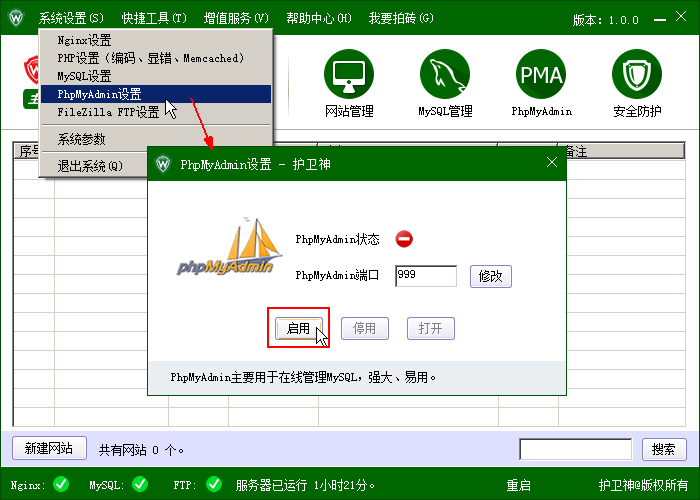The height and width of the screenshot is (500, 700).
Task: Click the 共有网站 0 个 count text
Action: coord(142,450)
